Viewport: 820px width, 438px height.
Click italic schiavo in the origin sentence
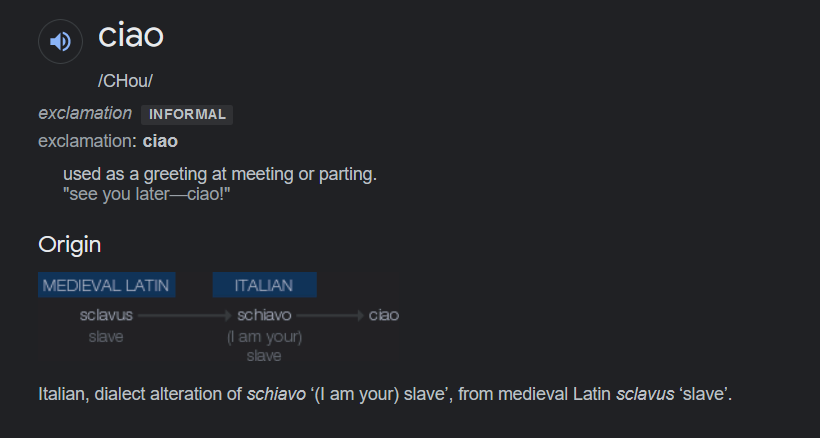[276, 394]
